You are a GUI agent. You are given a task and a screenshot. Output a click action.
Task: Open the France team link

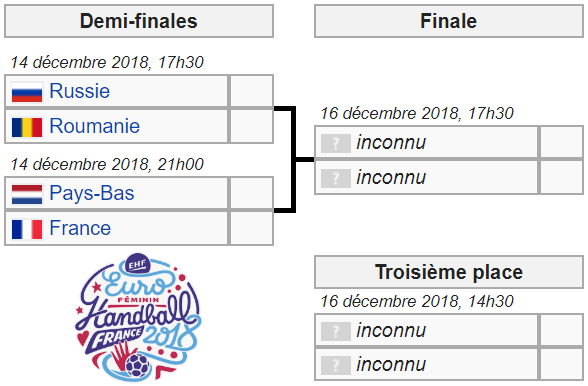point(80,228)
